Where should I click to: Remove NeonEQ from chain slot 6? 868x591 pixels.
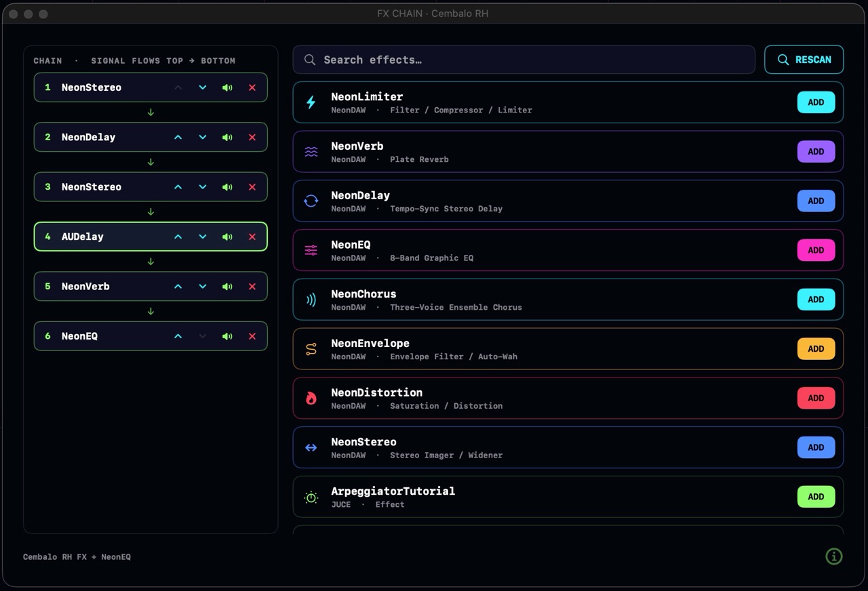252,336
